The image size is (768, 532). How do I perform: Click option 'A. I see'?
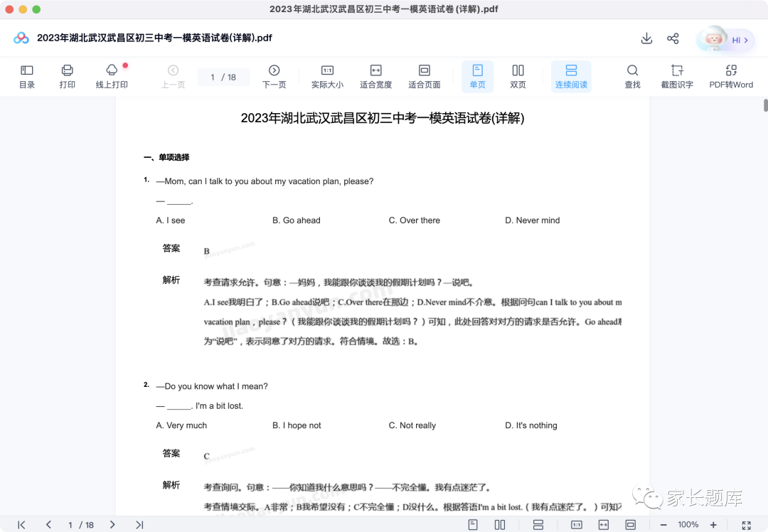pyautogui.click(x=171, y=220)
